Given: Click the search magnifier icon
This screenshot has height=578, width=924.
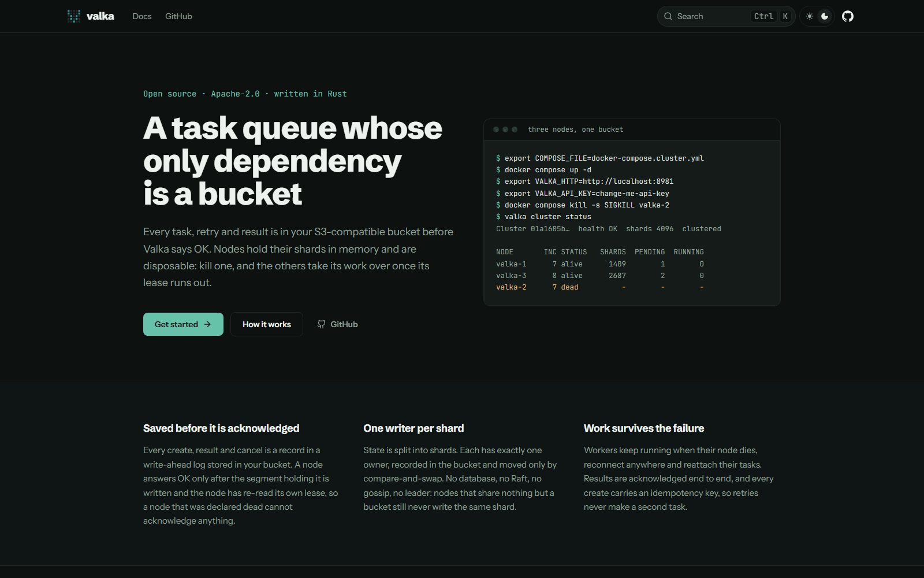Looking at the screenshot, I should [668, 16].
